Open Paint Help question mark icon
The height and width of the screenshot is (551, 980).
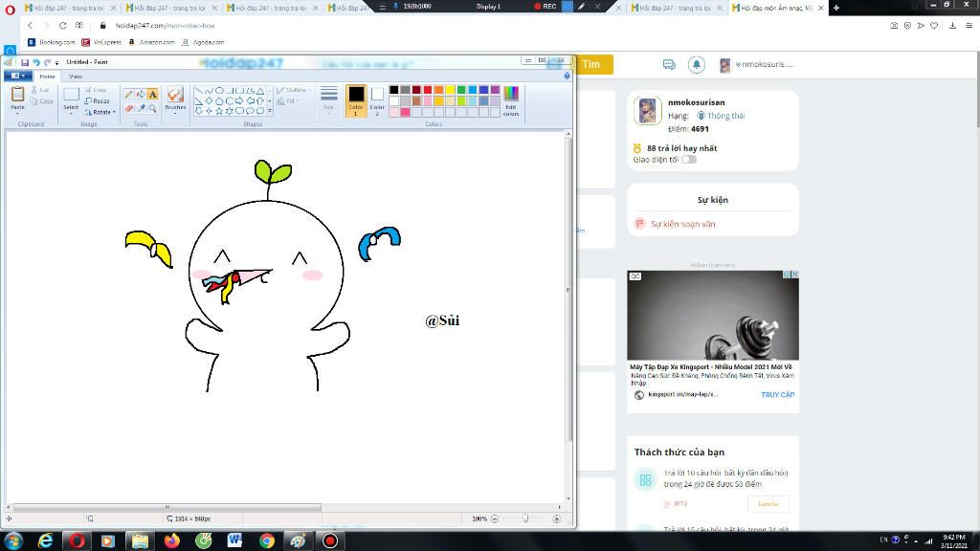(567, 76)
